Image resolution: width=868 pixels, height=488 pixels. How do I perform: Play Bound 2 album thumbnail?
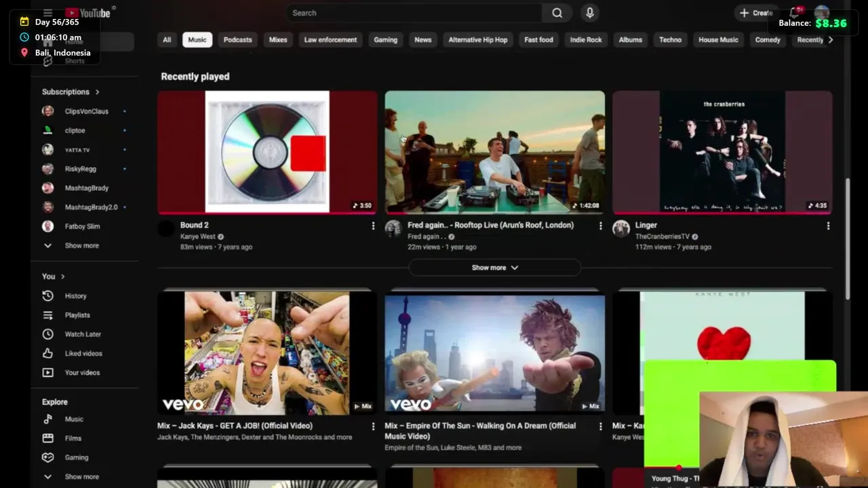[x=267, y=152]
